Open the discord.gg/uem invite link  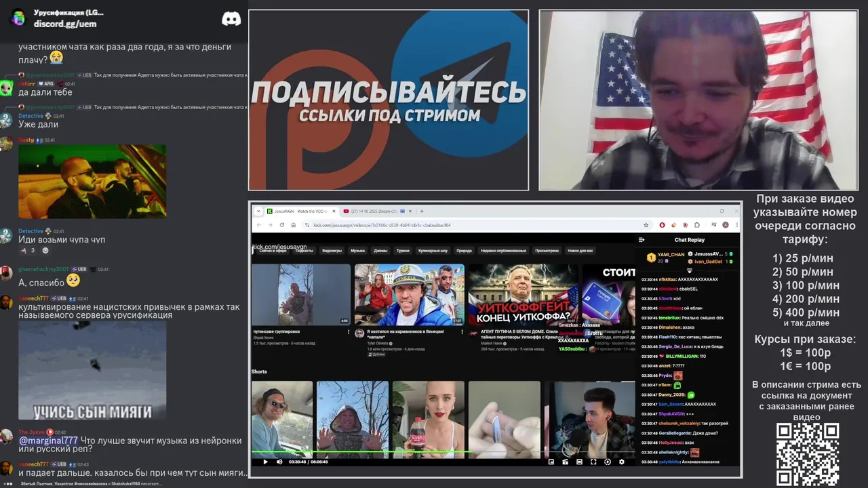coord(65,24)
